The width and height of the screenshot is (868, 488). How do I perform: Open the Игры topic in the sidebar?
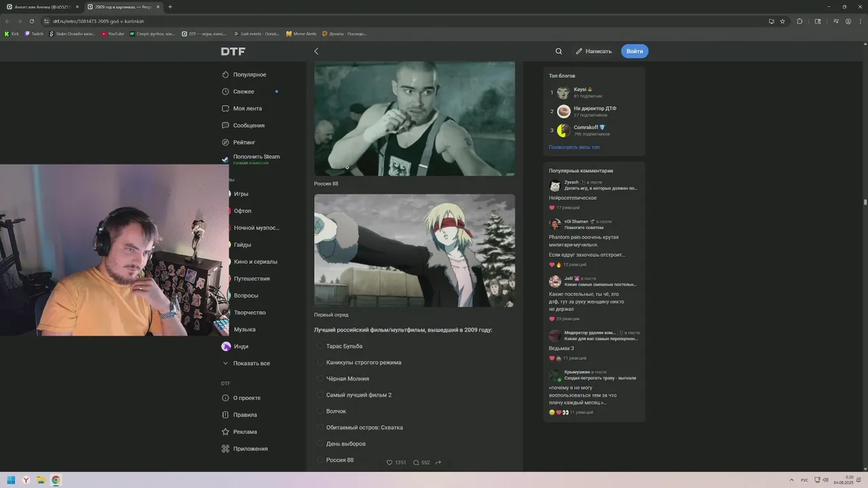coord(241,194)
